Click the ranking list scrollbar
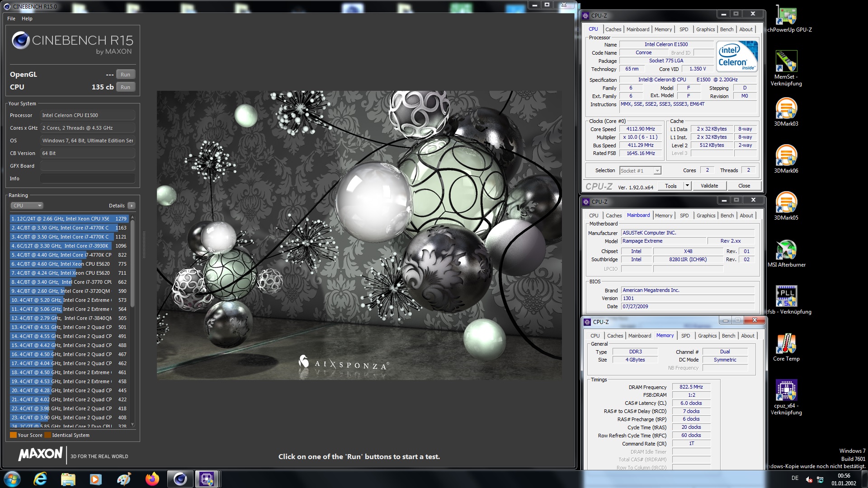The height and width of the screenshot is (488, 868). coord(132,264)
